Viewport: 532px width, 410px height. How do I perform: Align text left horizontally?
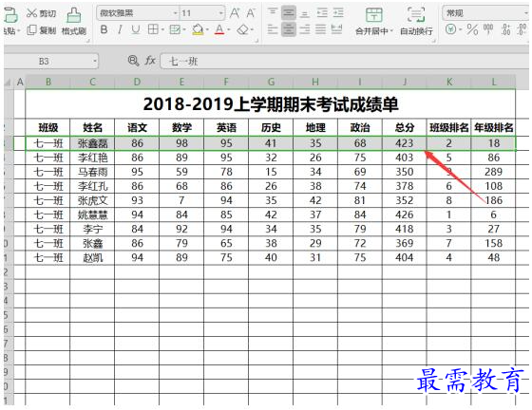pos(272,29)
